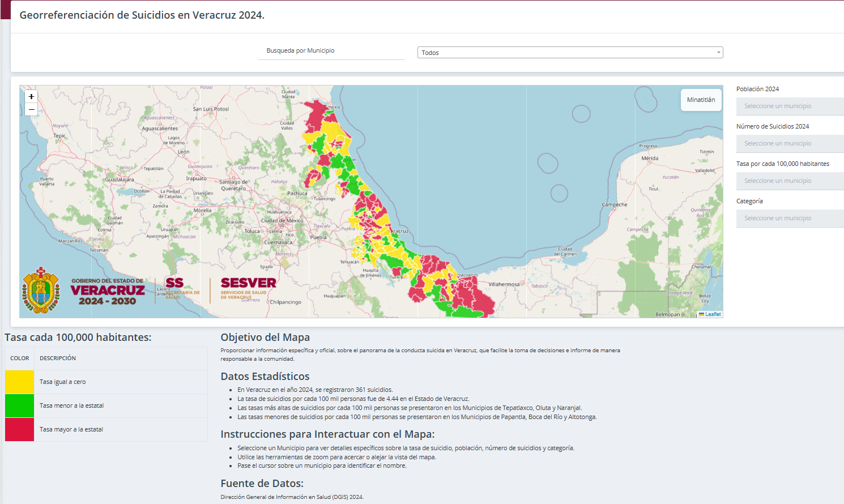Viewport: 844px width, 504px height.
Task: Click the 'Población 2024' label
Action: click(757, 89)
